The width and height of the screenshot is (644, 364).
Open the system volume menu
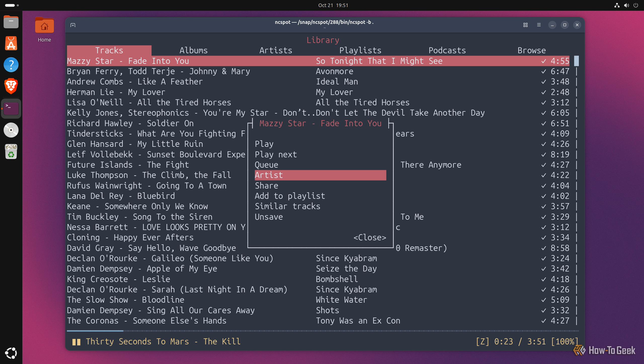(x=626, y=5)
